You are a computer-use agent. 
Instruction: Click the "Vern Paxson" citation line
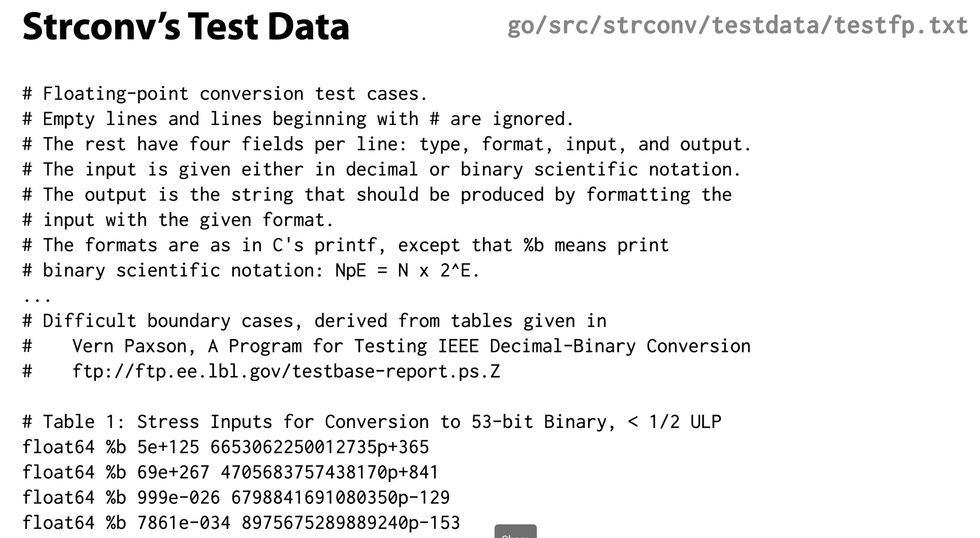pos(387,346)
